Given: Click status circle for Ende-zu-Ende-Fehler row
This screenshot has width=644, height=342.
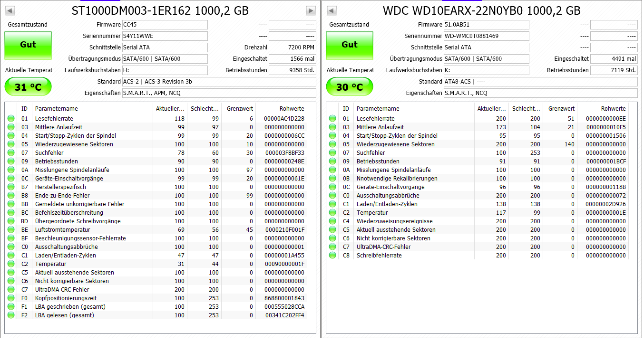Looking at the screenshot, I should [x=11, y=196].
